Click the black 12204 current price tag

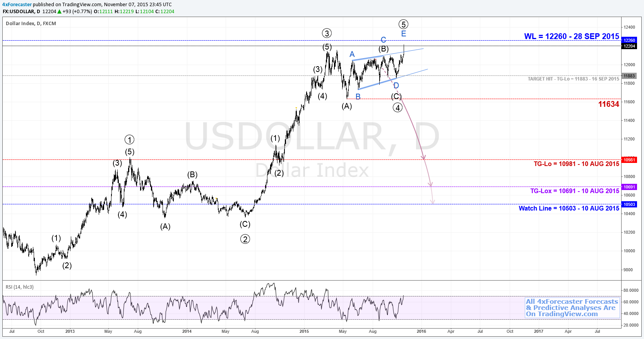(x=629, y=46)
